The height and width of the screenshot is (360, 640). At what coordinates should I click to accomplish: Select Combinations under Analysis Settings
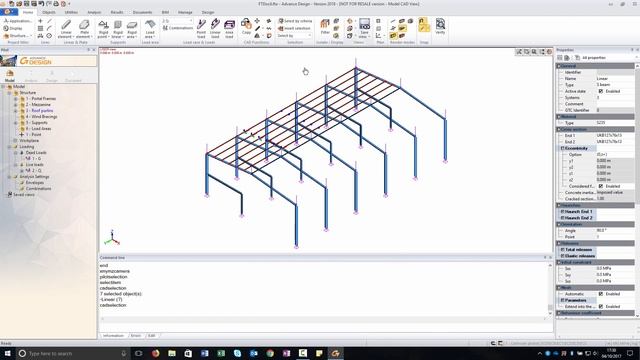tap(38, 189)
